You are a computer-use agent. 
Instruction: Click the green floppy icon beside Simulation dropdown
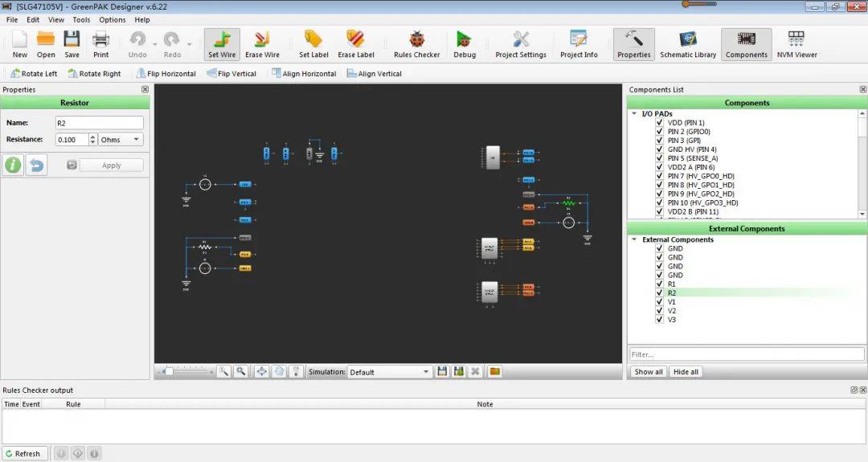[458, 372]
